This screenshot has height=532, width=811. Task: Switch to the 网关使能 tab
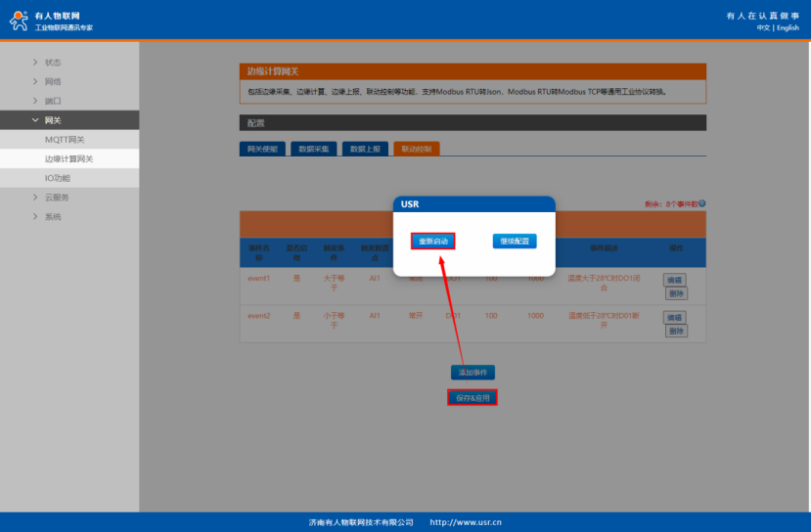(262, 149)
